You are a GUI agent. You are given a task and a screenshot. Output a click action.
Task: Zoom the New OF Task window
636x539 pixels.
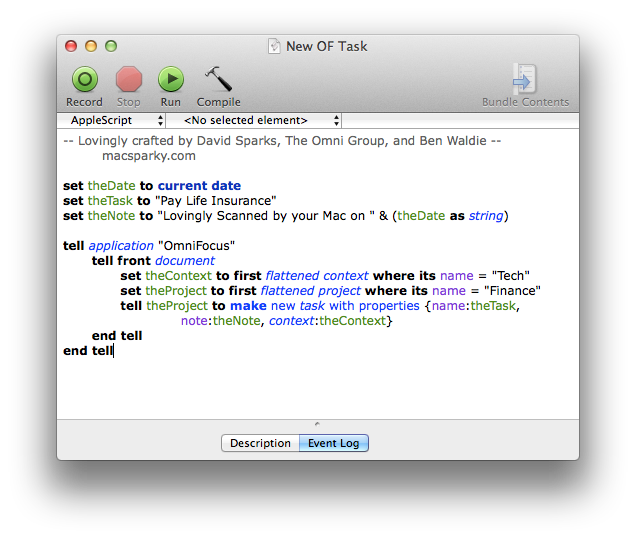[x=111, y=46]
